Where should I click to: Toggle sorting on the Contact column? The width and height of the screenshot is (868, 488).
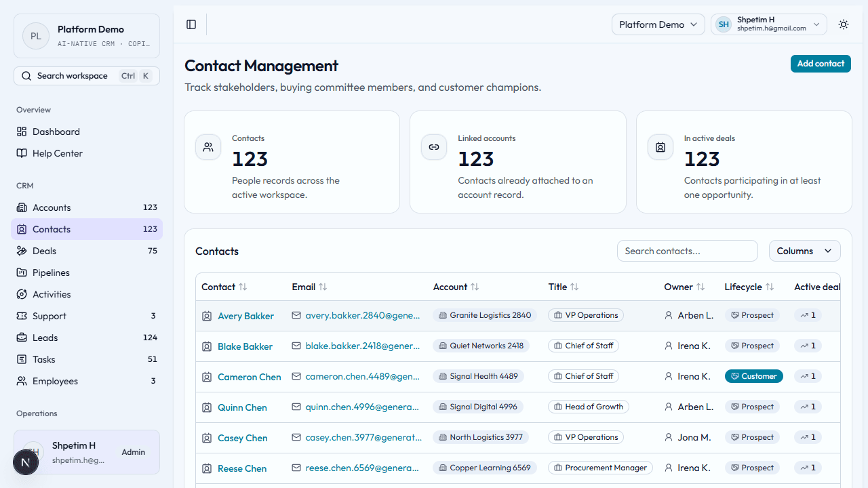243,287
